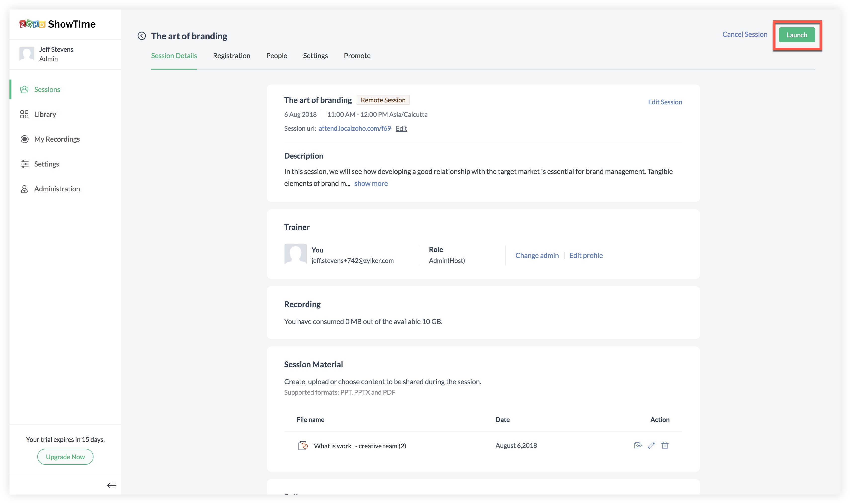Viewport: 850px width, 504px height.
Task: Switch to the People tab
Action: (276, 56)
